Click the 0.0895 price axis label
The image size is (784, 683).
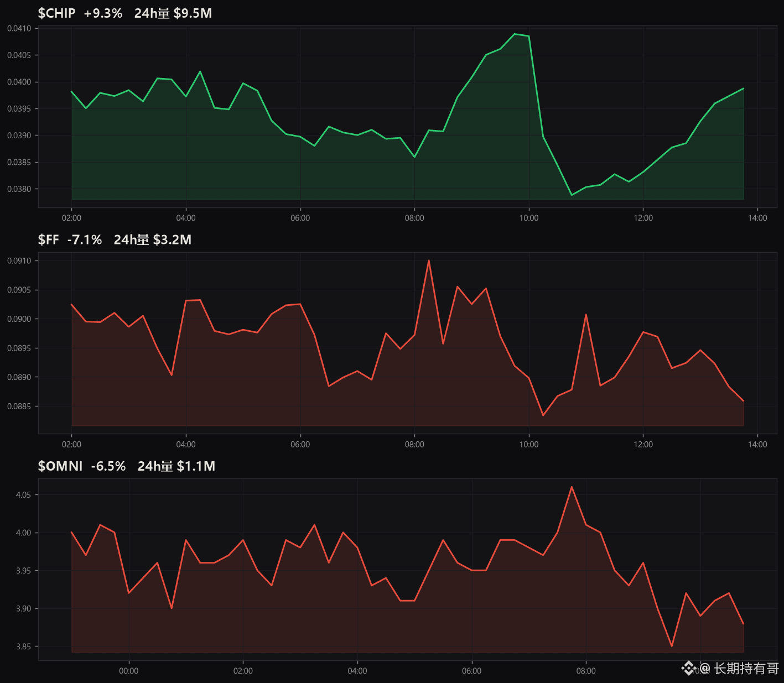19,348
